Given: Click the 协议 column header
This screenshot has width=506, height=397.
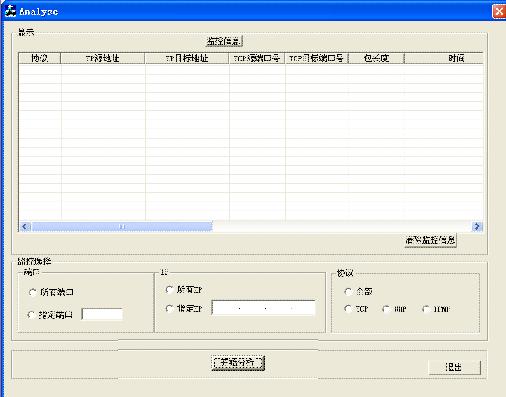Looking at the screenshot, I should [40, 58].
